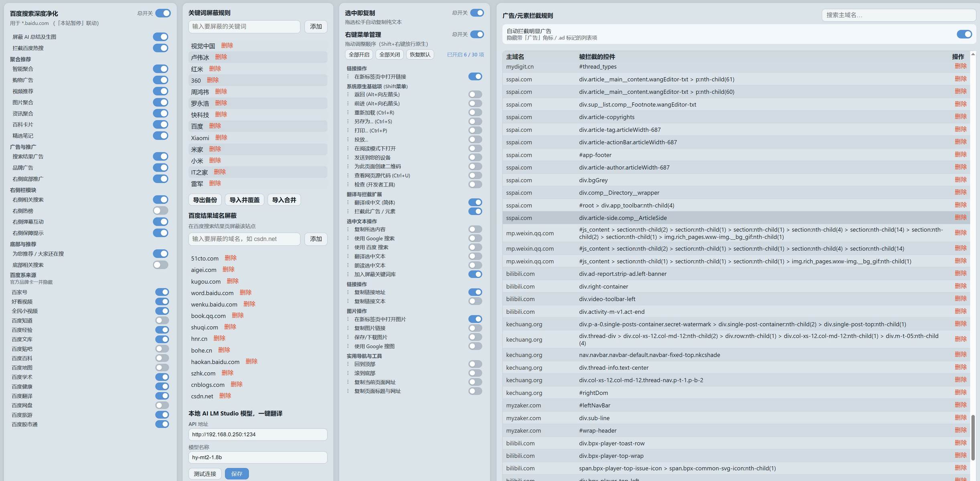Toggle 加入屏蔽关键词库 switch
This screenshot has width=980, height=481.
tap(475, 274)
